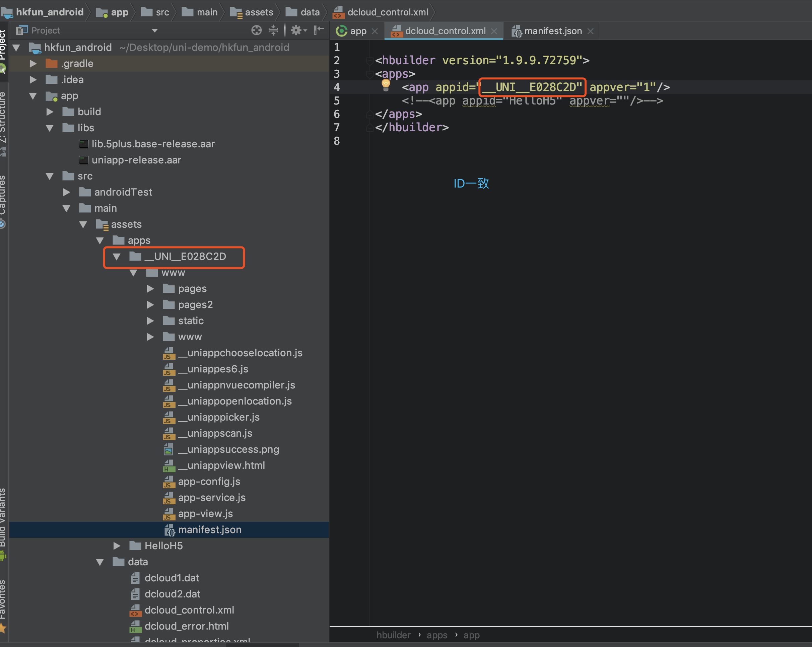812x647 pixels.
Task: Select manifest.json in project tree
Action: pyautogui.click(x=203, y=530)
